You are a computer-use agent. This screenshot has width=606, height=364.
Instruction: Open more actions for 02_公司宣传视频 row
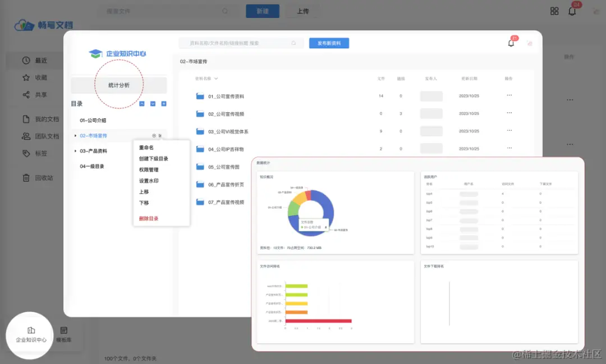coord(509,113)
